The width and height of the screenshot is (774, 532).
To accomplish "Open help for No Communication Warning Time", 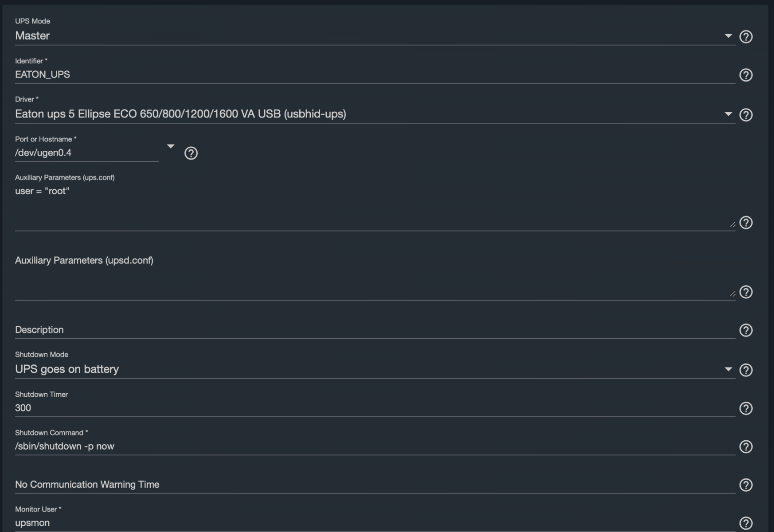I will click(746, 485).
